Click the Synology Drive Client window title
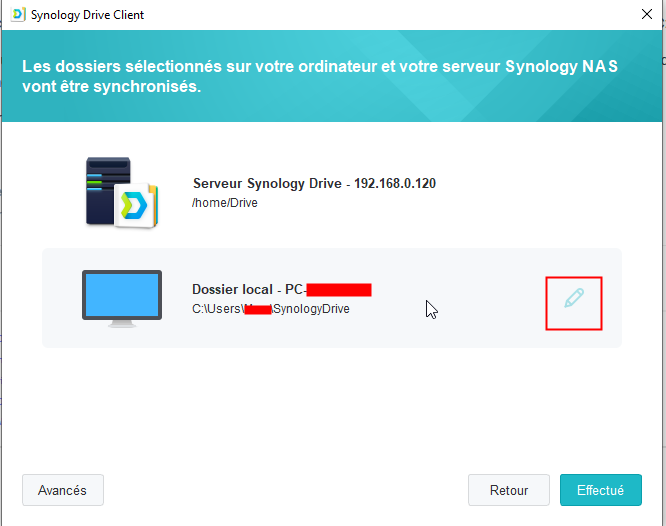The image size is (666, 526). coord(87,15)
